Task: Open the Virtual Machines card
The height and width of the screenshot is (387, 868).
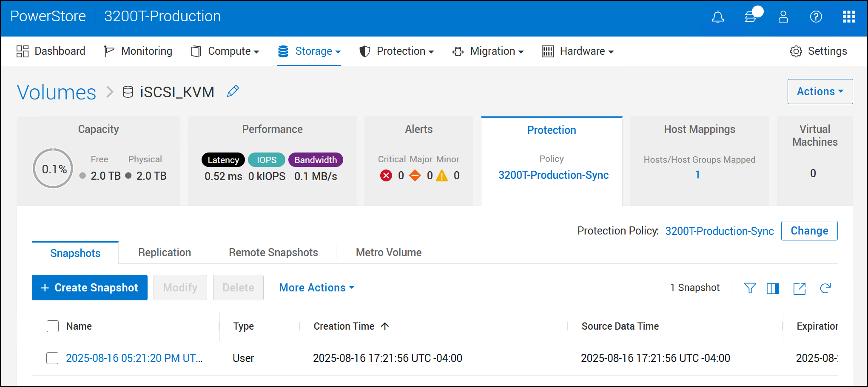Action: click(815, 161)
